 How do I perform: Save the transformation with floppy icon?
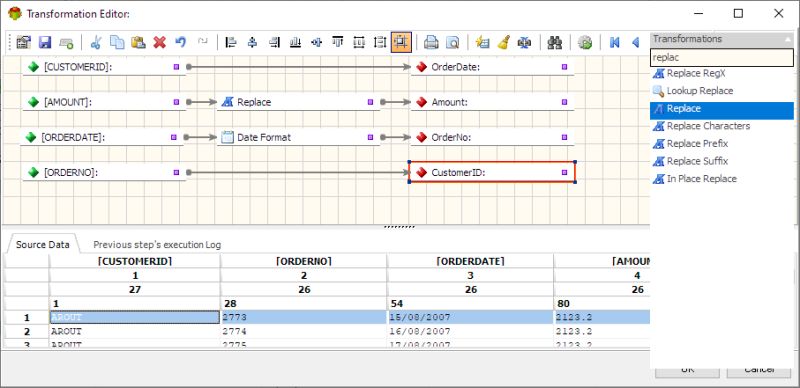pos(45,42)
